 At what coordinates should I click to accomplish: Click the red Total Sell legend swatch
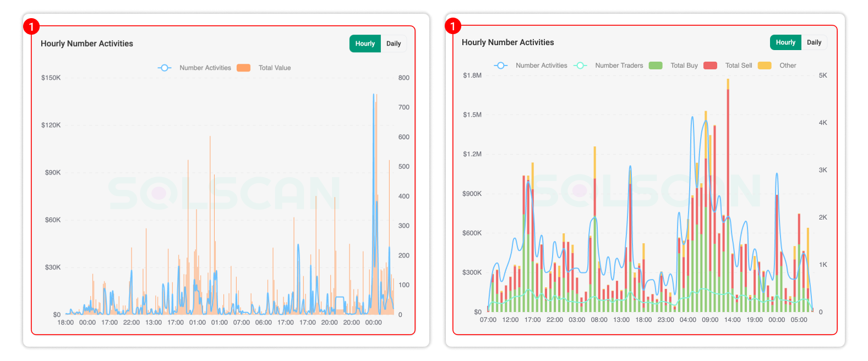tap(710, 65)
